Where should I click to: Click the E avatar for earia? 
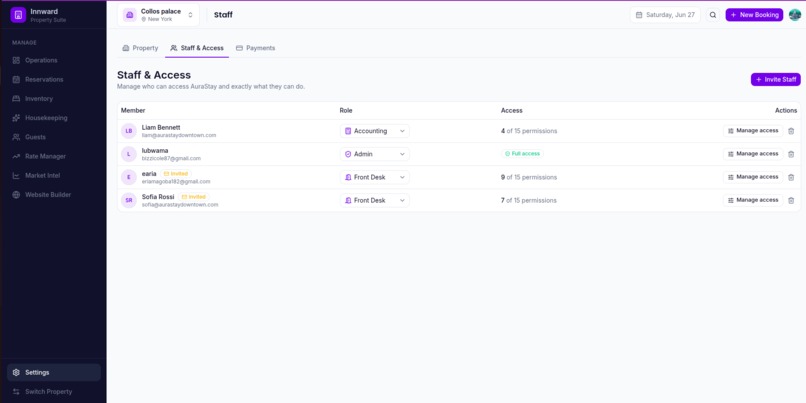(x=129, y=177)
